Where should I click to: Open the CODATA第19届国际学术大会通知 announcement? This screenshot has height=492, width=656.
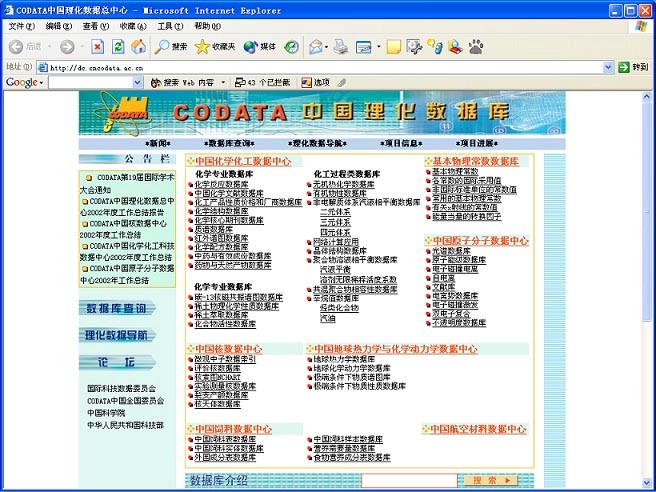127,183
